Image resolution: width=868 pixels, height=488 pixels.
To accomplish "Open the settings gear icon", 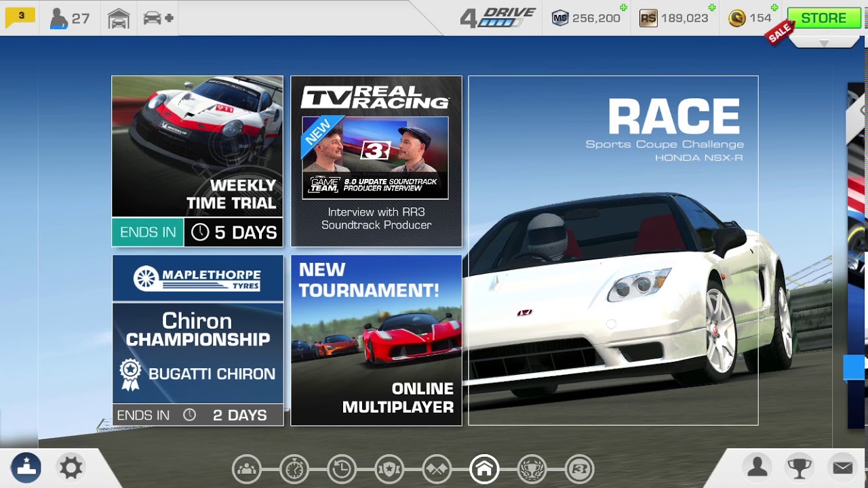I will (71, 468).
